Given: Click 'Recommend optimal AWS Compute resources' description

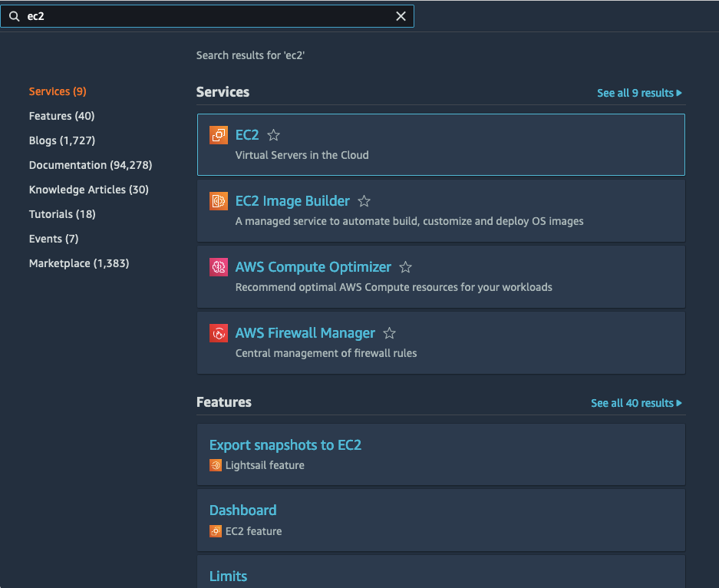Looking at the screenshot, I should (x=394, y=288).
